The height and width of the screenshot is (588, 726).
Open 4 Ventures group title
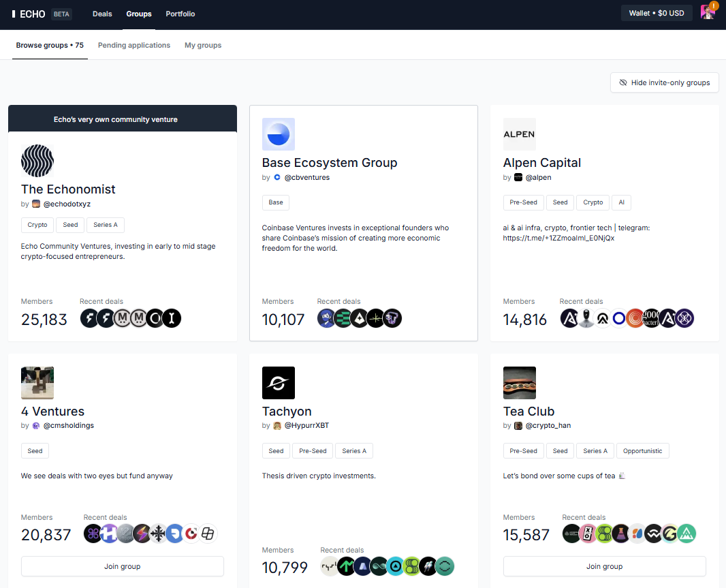click(53, 412)
